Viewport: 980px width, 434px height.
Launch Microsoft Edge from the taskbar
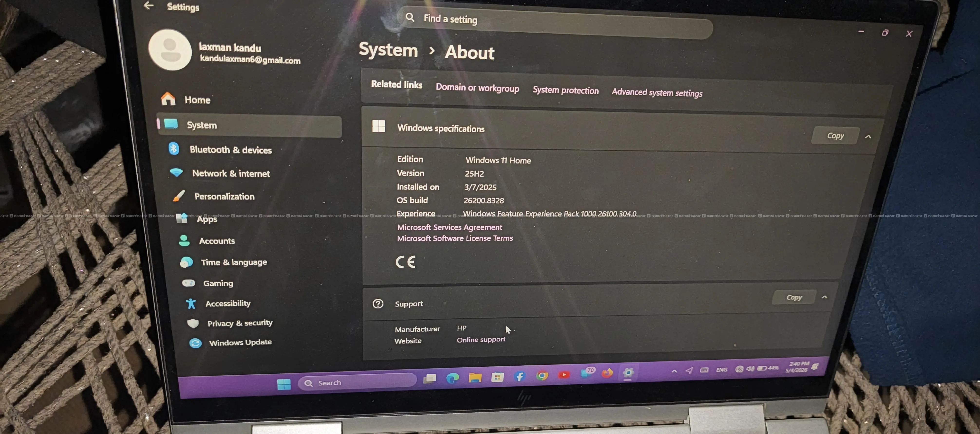[x=452, y=378]
